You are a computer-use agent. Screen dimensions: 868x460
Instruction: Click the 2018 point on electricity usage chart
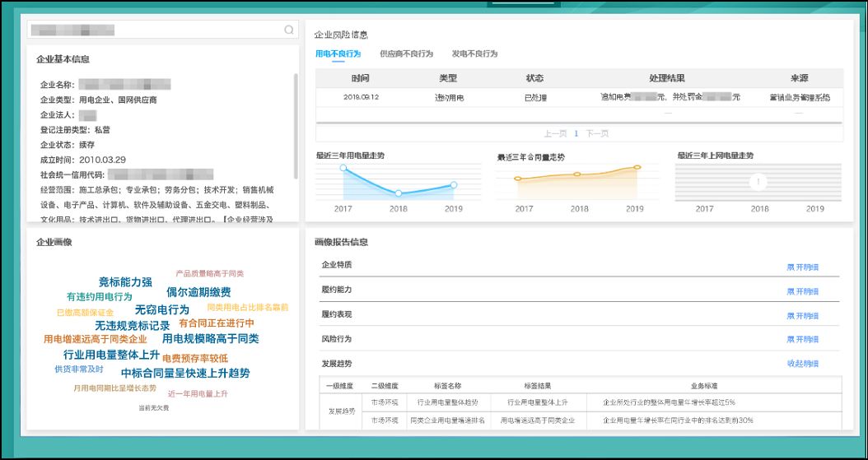[x=398, y=193]
